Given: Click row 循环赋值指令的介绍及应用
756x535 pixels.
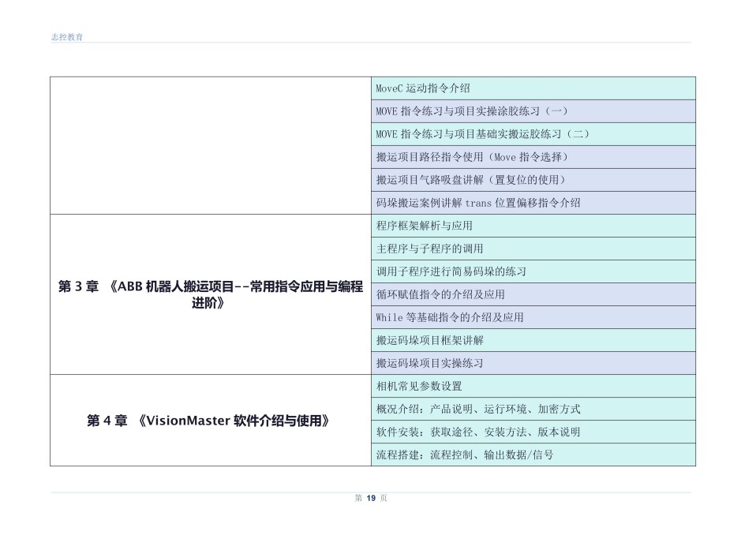Looking at the screenshot, I should [533, 294].
